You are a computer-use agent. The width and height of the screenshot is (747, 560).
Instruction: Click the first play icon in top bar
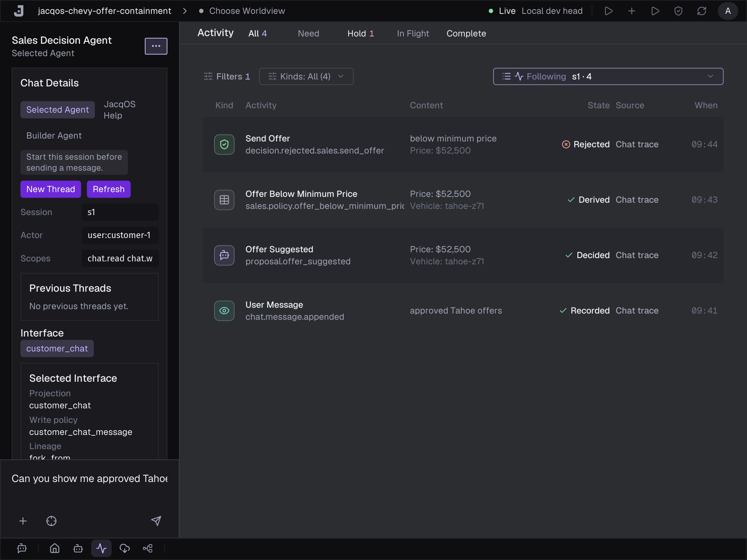[608, 11]
